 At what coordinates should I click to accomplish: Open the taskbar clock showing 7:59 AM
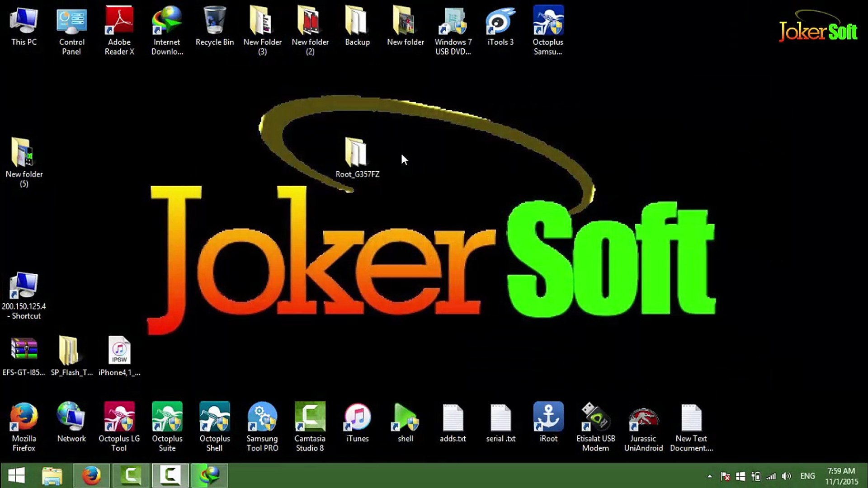click(841, 476)
